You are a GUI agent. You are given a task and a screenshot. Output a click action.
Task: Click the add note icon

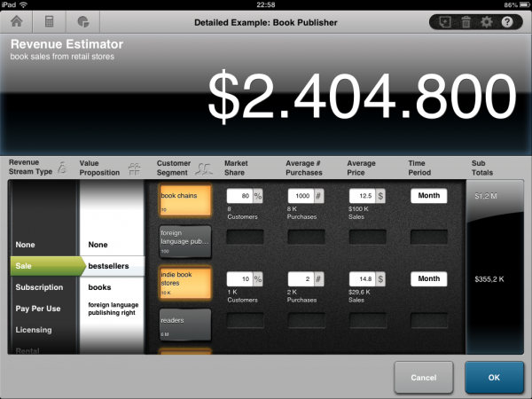click(445, 20)
